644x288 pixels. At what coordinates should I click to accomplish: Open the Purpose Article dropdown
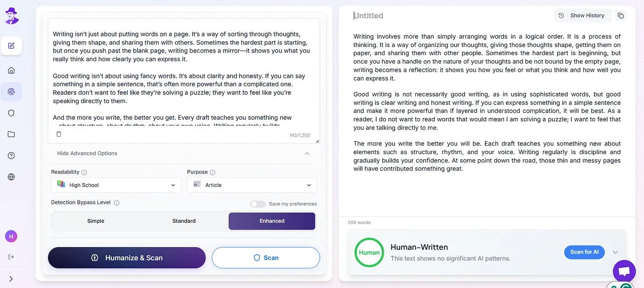pyautogui.click(x=252, y=185)
